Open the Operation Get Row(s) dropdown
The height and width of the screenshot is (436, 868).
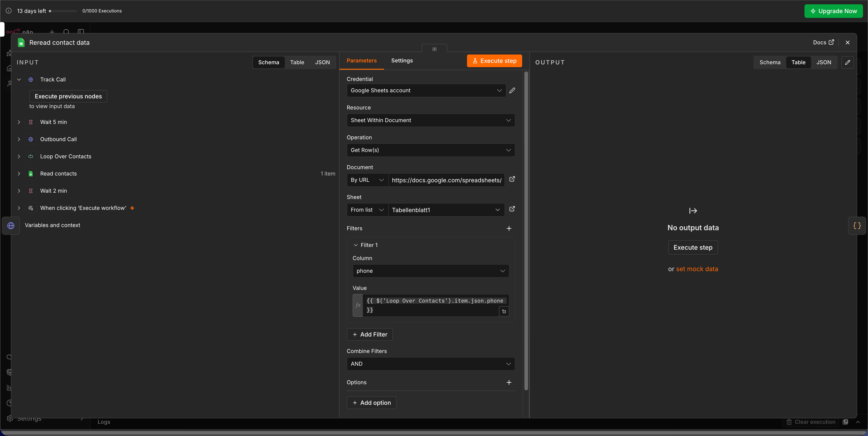[x=431, y=150]
